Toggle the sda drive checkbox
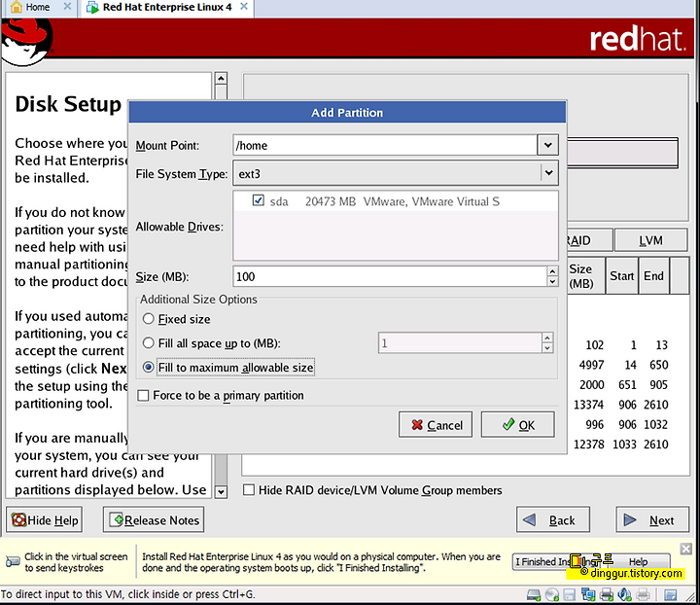 [258, 200]
